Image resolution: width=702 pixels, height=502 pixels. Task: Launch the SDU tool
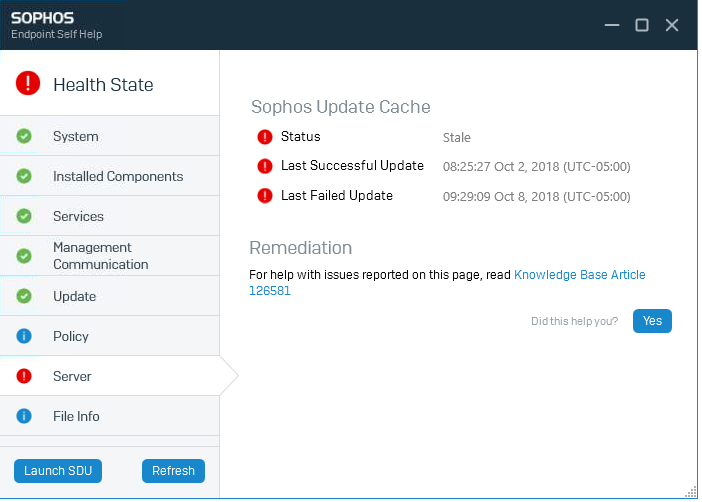(x=58, y=471)
